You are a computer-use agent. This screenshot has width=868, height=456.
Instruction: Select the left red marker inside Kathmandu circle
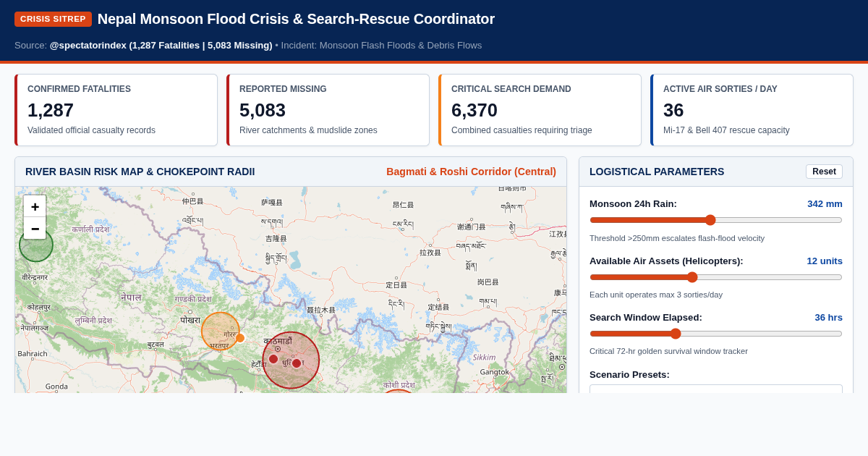[x=273, y=359]
